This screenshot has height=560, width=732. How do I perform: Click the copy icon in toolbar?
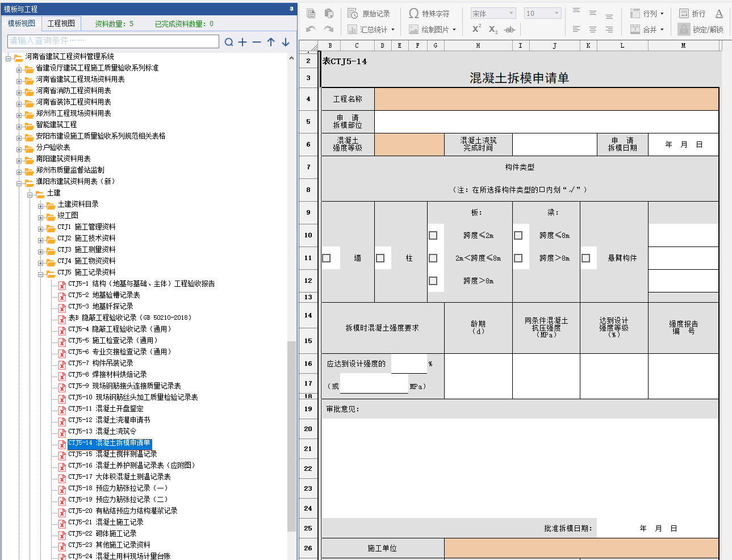(311, 14)
